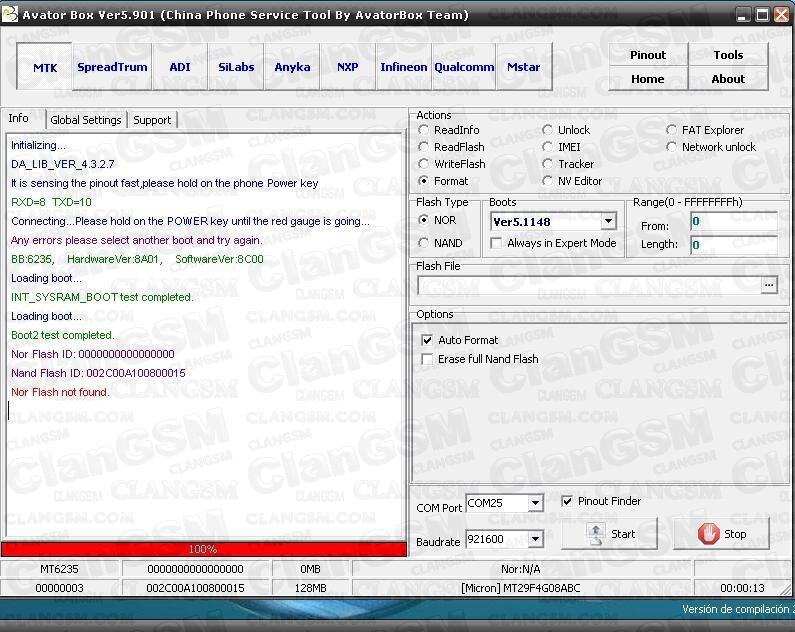Click 128MB status bar cell
The image size is (795, 632).
[x=310, y=588]
